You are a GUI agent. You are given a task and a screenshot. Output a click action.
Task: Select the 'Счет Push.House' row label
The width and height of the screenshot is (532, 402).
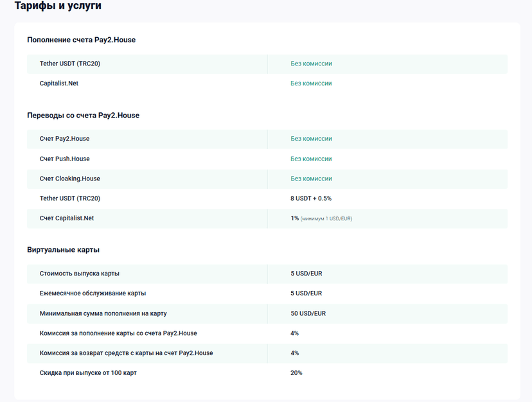tap(64, 159)
